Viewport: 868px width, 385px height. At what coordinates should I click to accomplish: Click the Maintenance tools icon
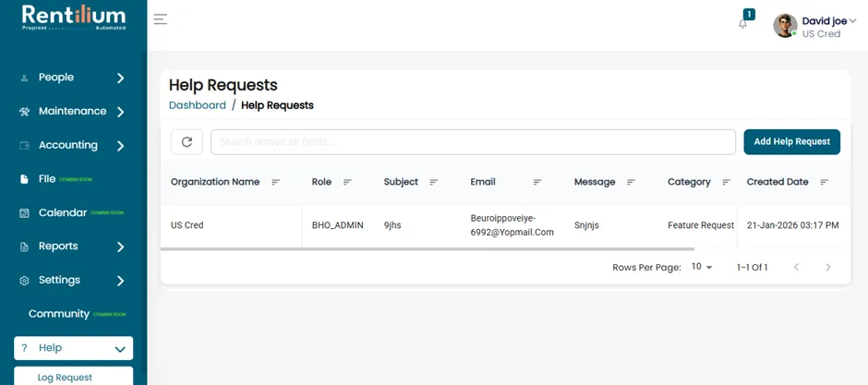24,112
